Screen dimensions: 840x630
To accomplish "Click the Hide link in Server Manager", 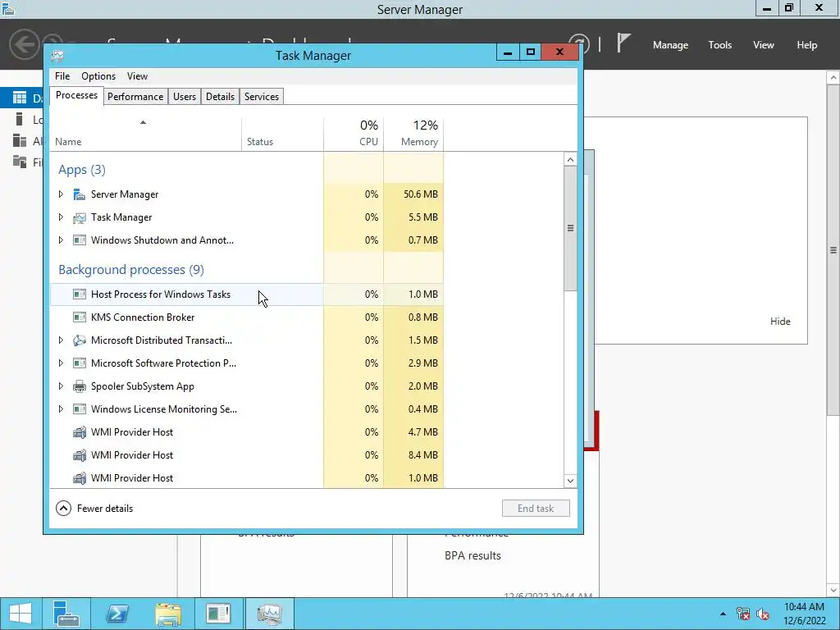I will pyautogui.click(x=780, y=322).
